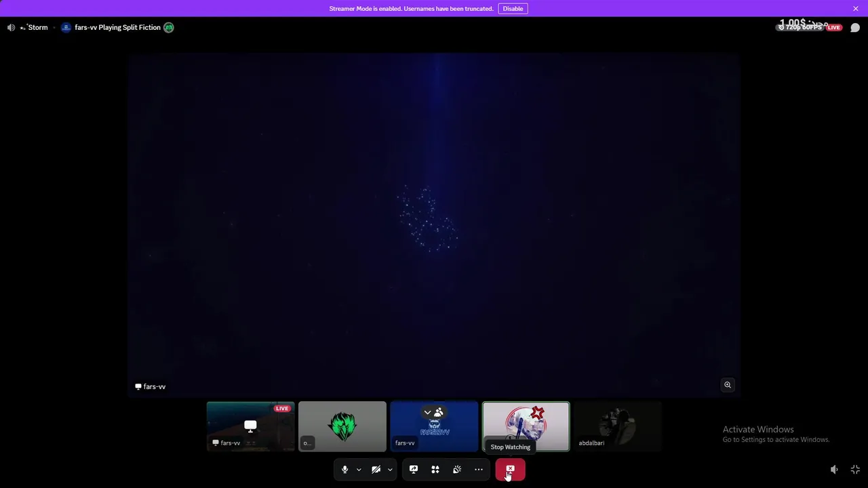
Task: Open the soundboard icon
Action: click(x=457, y=470)
